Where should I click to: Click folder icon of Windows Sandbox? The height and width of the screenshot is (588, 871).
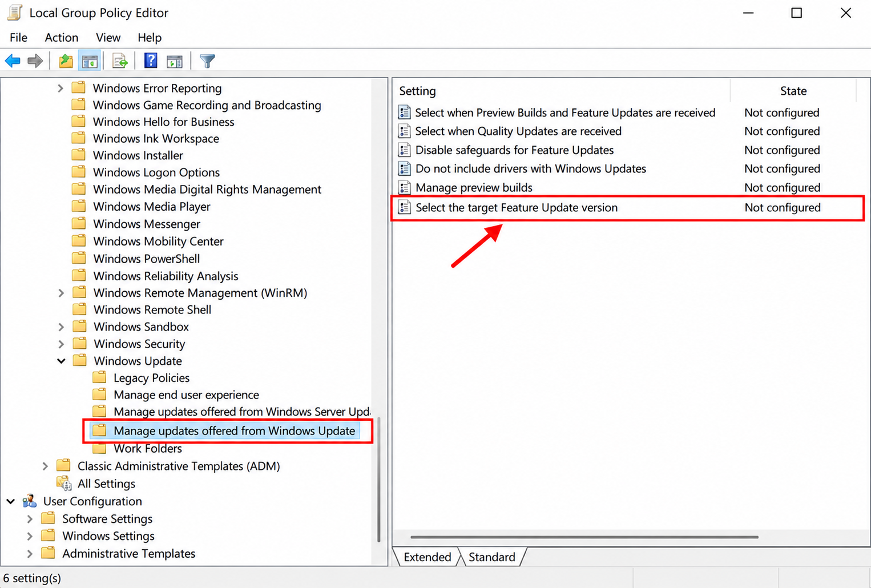tap(80, 327)
